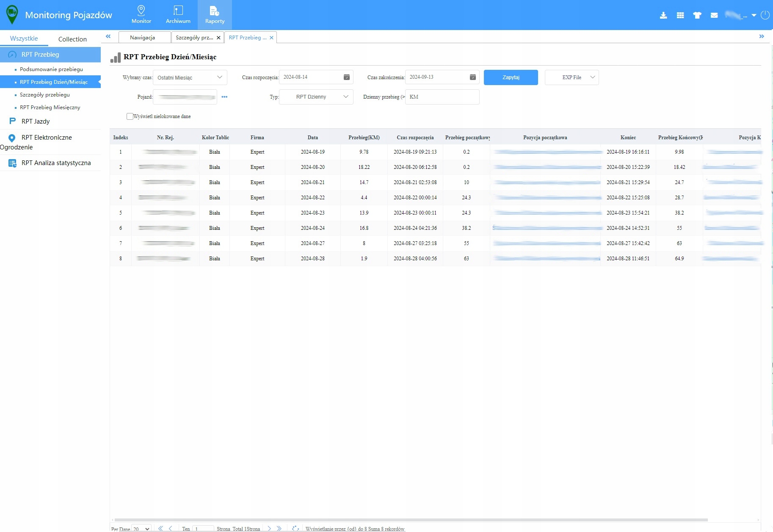
Task: Sort by the Data column header
Action: tap(313, 138)
